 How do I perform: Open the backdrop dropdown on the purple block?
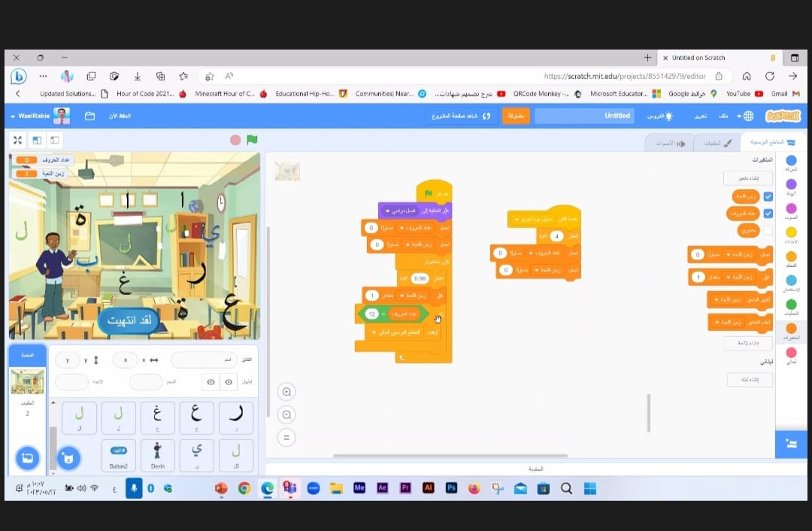[x=400, y=211]
